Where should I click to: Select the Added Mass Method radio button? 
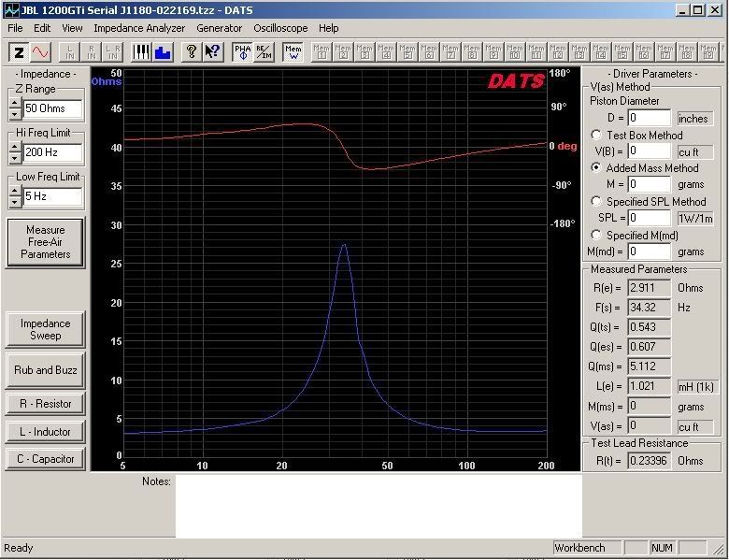tap(596, 168)
